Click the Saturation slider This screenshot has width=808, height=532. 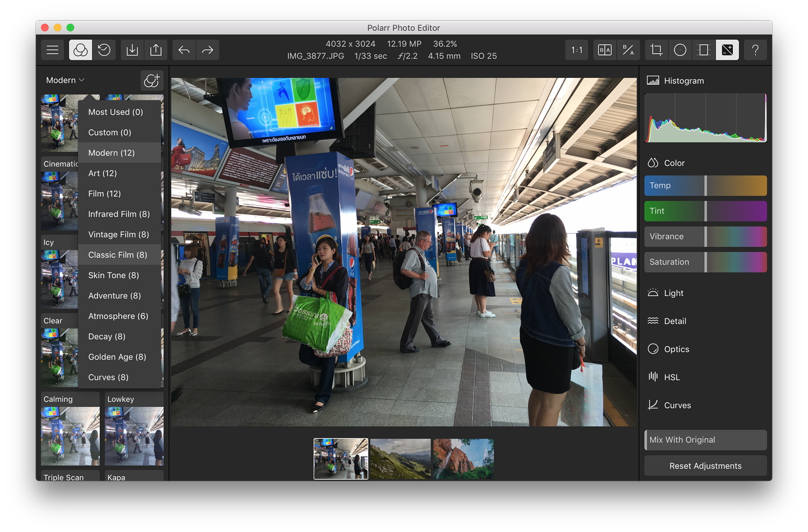[x=705, y=262]
